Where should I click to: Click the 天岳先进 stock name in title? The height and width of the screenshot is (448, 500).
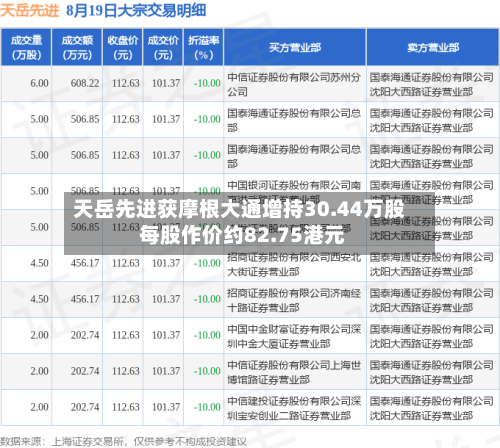click(x=29, y=11)
